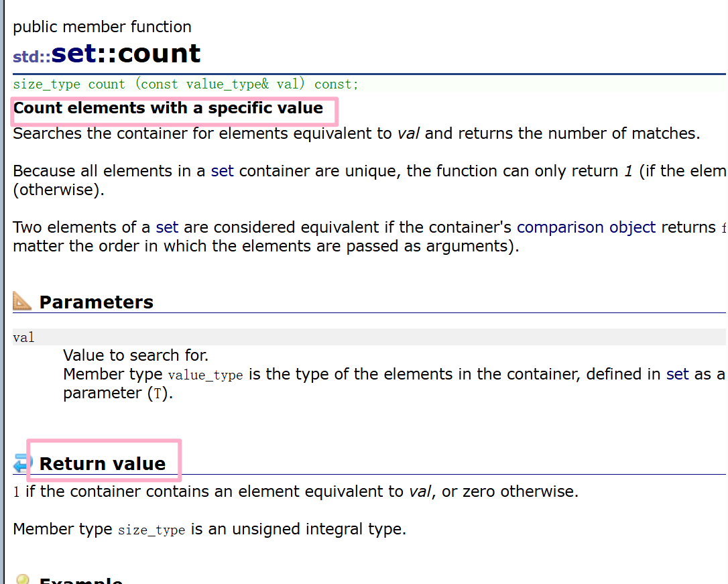Open the comparison object link
The width and height of the screenshot is (728, 584).
(x=586, y=227)
